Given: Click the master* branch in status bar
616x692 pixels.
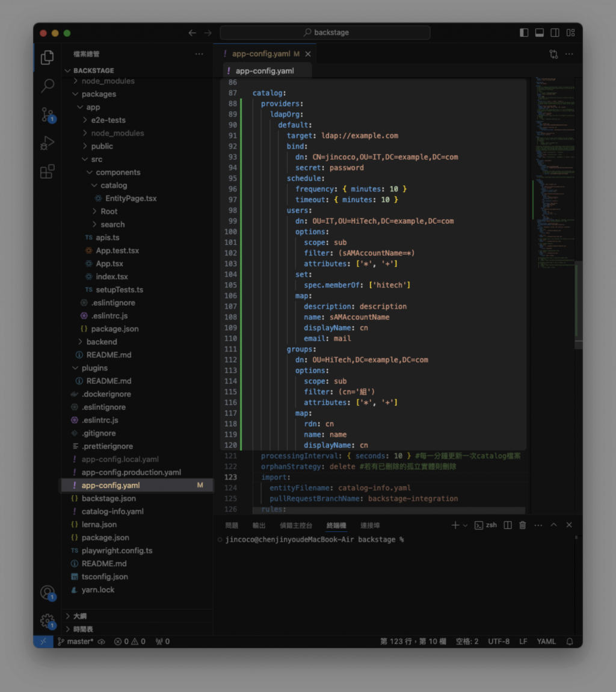Looking at the screenshot, I should point(76,641).
